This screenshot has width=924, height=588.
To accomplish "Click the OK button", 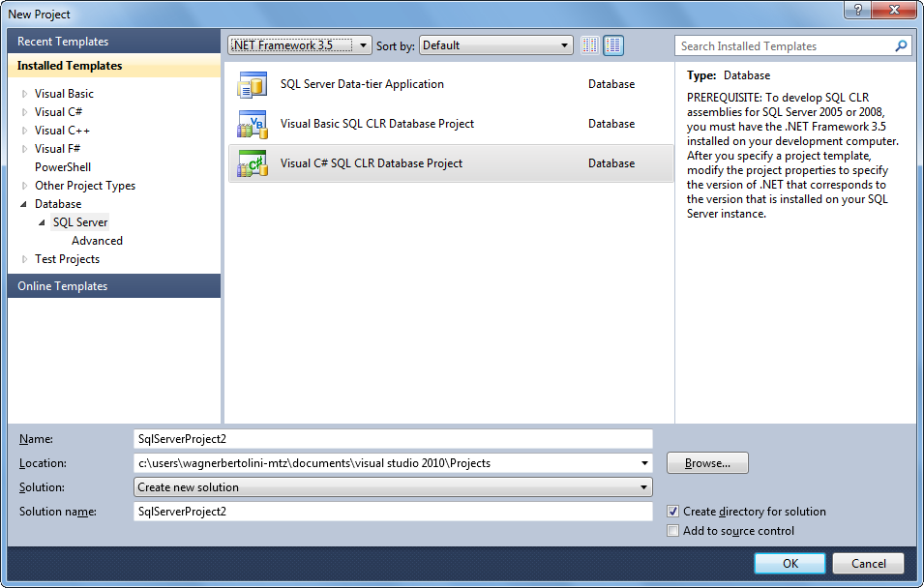I will point(790,563).
